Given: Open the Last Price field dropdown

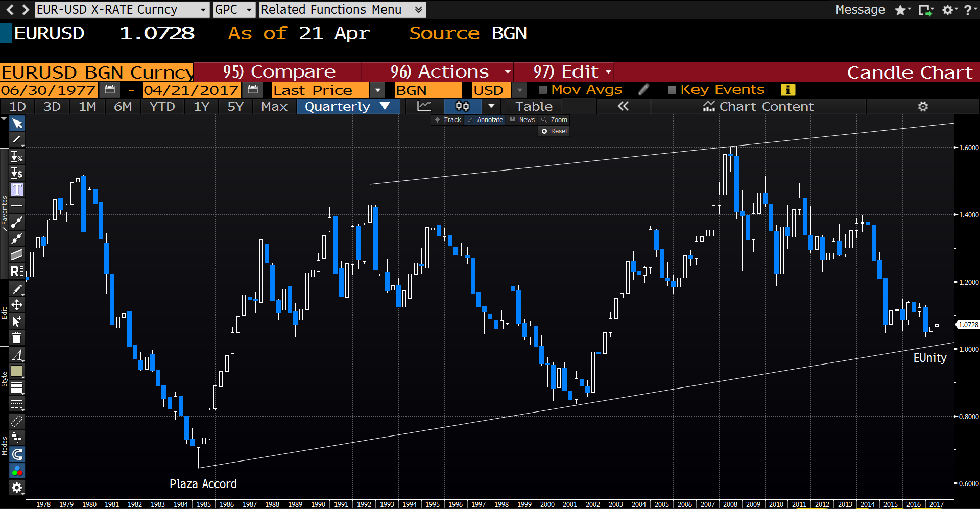Looking at the screenshot, I should click(378, 90).
